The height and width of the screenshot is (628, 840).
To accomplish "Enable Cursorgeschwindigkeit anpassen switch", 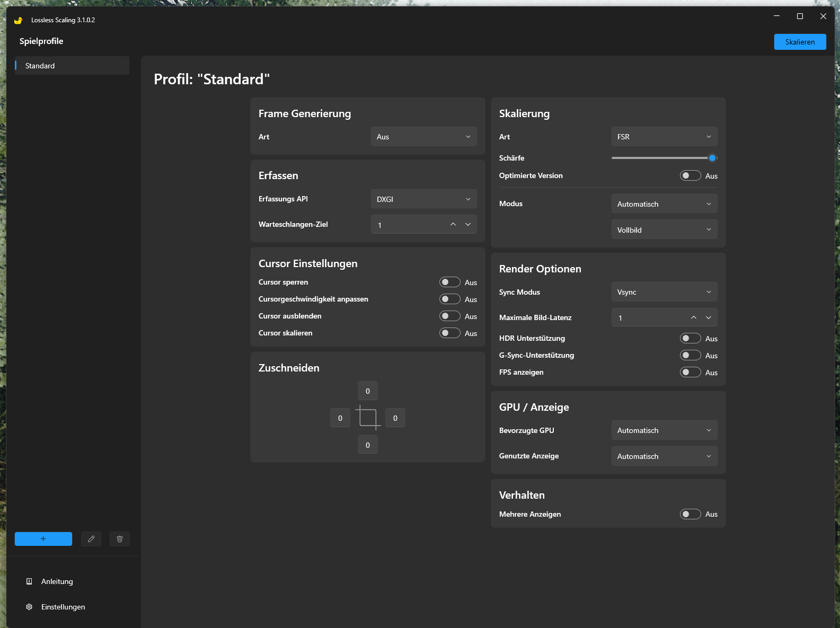I will click(449, 299).
